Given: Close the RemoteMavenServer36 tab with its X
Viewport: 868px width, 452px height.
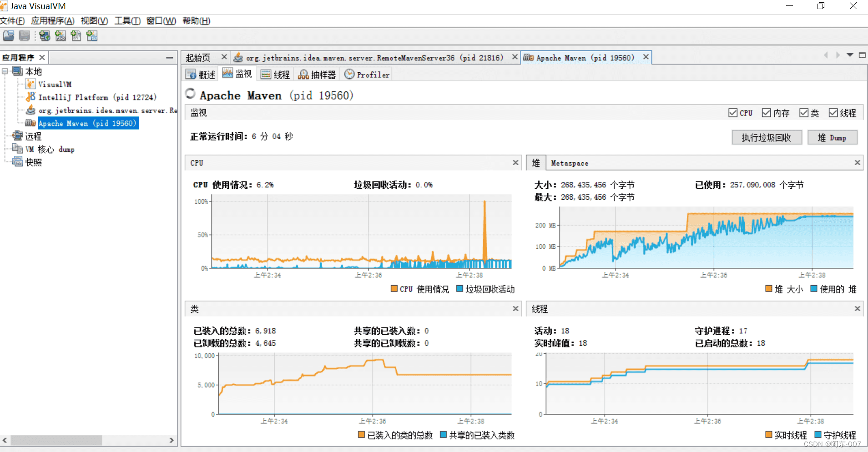Looking at the screenshot, I should click(x=515, y=57).
